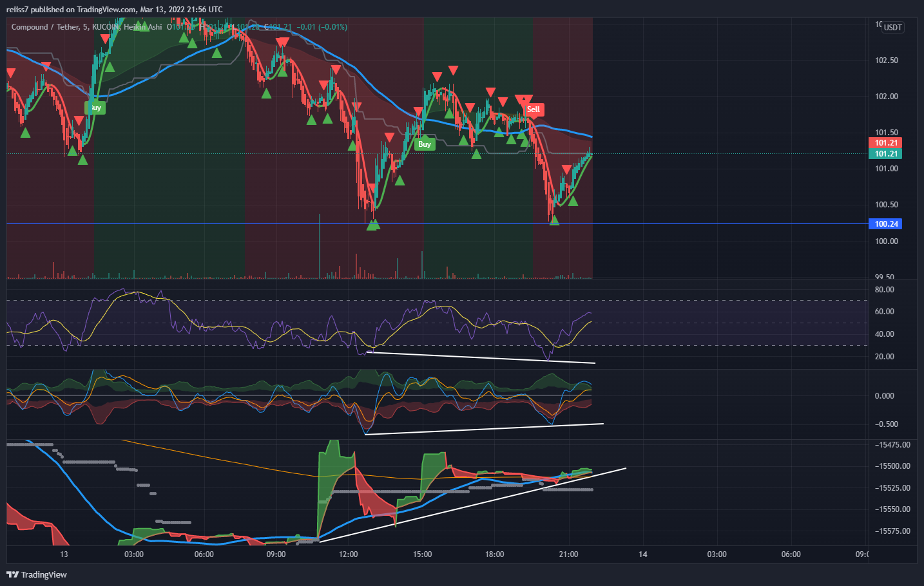Select the rising white trendline in bottom pane
924x586 pixels.
click(472, 505)
